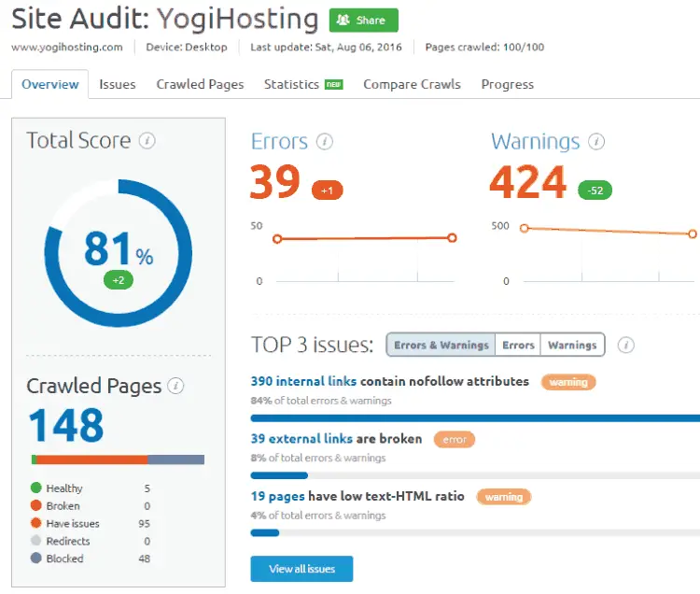Open the Compare Crawls tab
Image resolution: width=700 pixels, height=594 pixels.
tap(412, 84)
